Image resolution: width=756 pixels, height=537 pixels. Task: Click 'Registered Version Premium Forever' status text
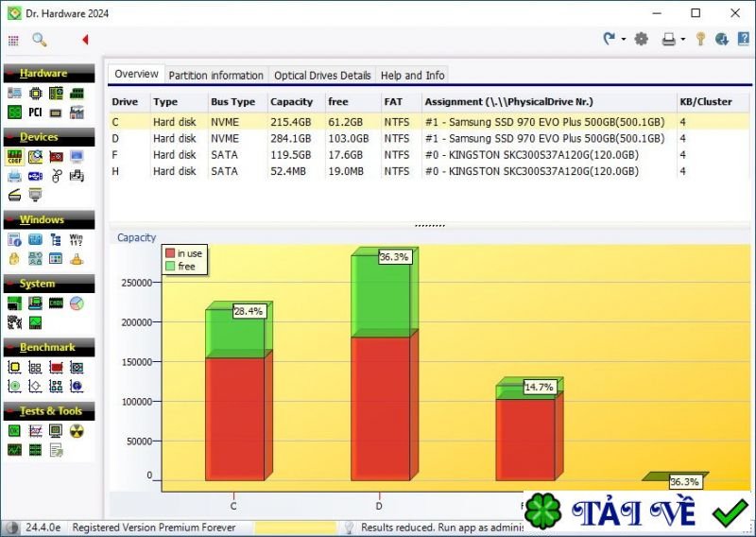(154, 528)
